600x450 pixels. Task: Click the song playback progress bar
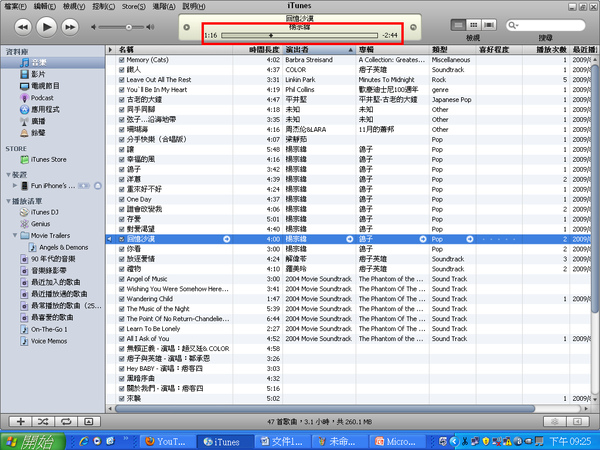pos(299,36)
